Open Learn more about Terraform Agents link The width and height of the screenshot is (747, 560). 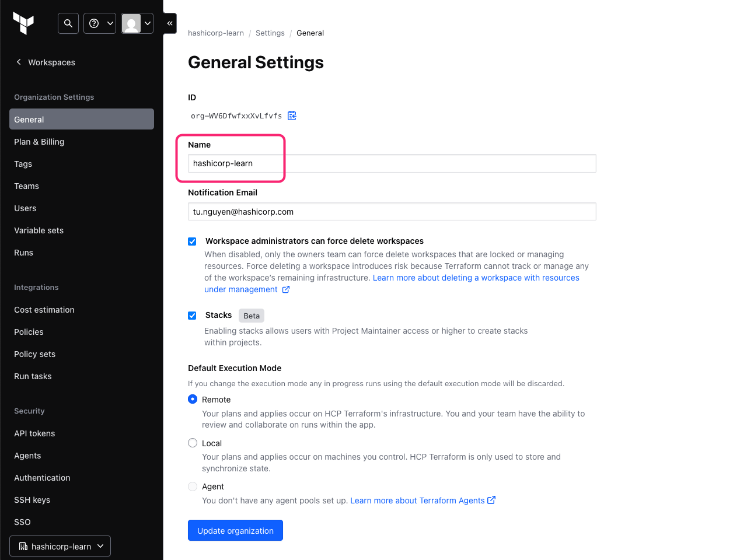click(x=417, y=501)
